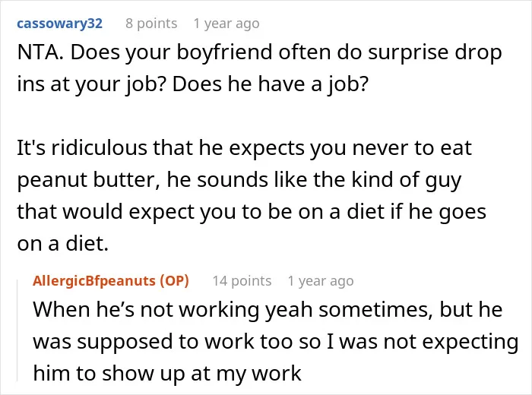The image size is (532, 395).
Task: Open the reply's 1 year ago timestamp
Action: tap(321, 281)
